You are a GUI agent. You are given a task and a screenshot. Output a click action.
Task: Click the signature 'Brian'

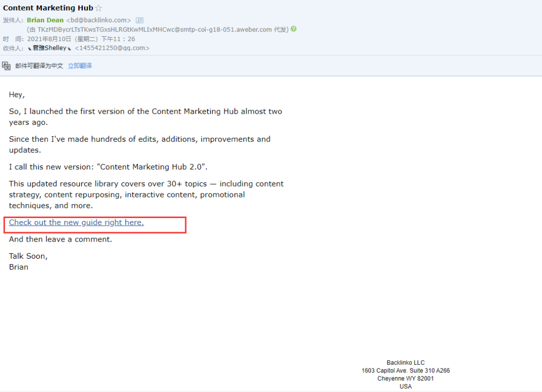(19, 267)
